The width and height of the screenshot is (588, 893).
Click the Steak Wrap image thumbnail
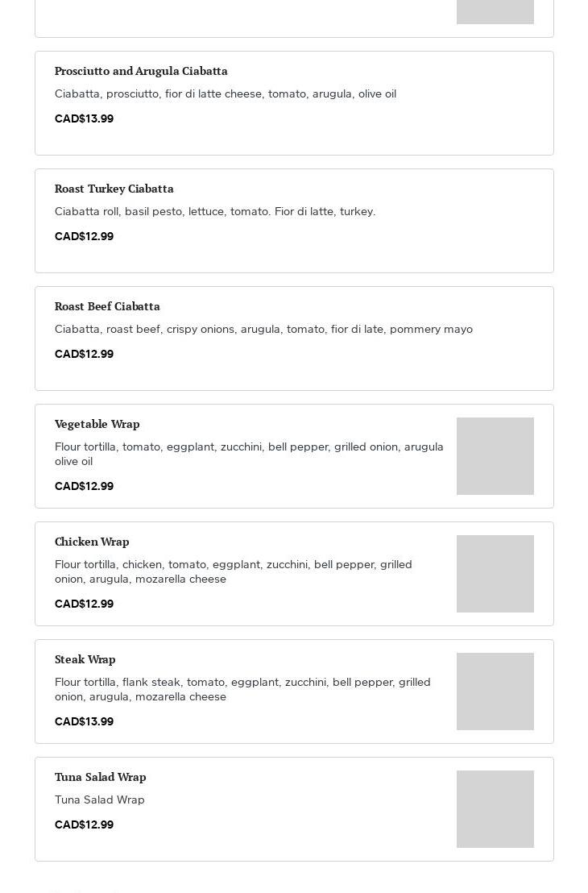point(495,692)
